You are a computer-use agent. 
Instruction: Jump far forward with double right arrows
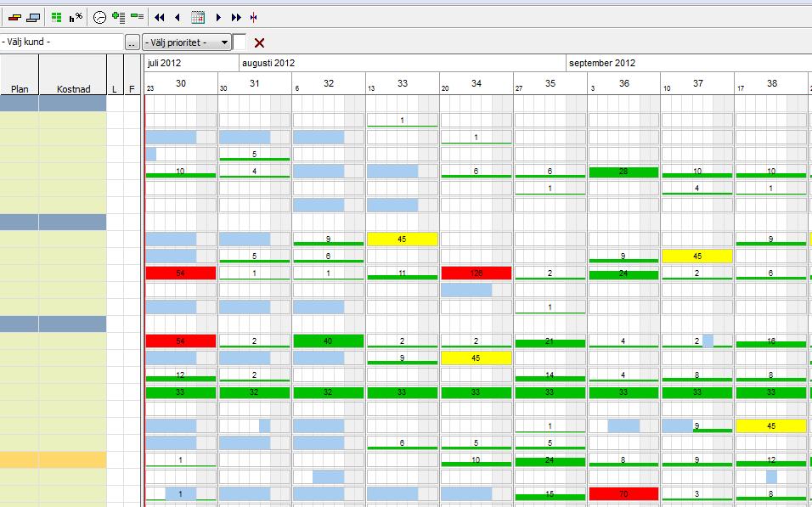[x=236, y=18]
